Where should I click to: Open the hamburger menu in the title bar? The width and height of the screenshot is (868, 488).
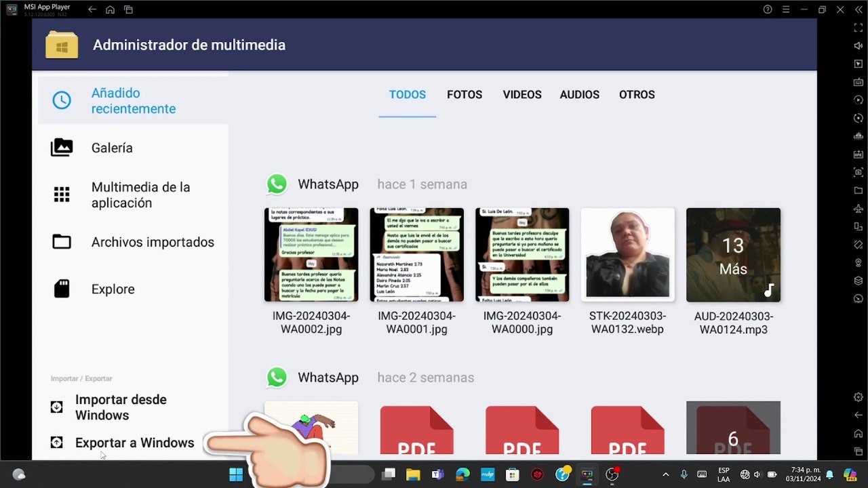(786, 9)
